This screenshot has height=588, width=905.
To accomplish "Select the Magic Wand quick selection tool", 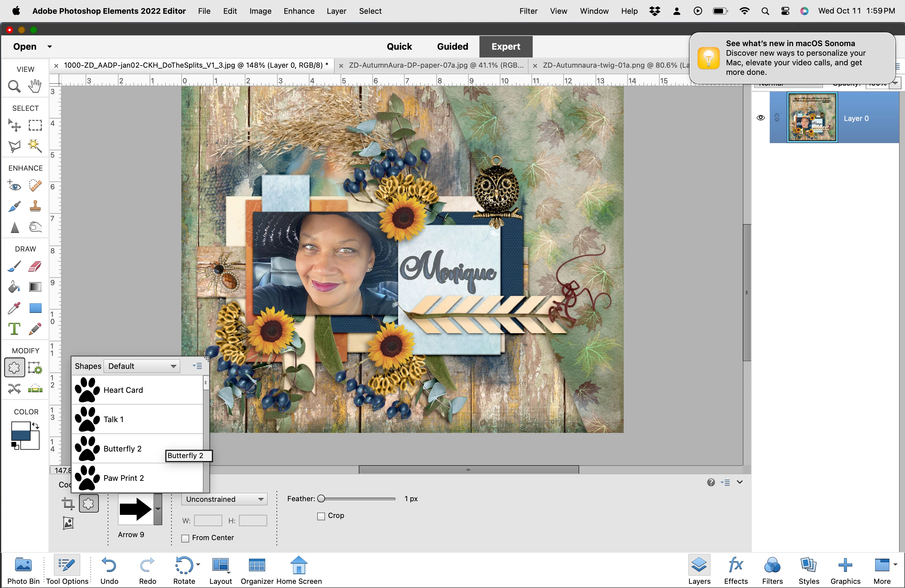I will click(x=35, y=146).
